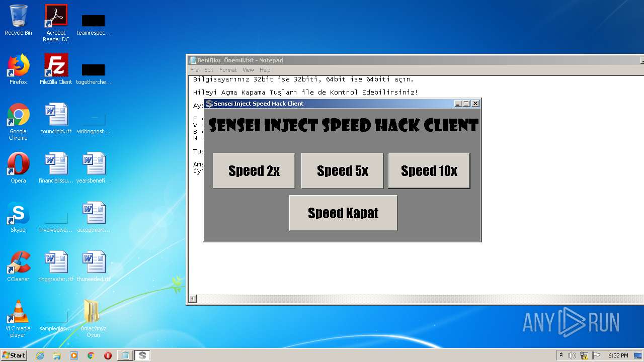Maximize Sensei Inject Speed Hack Client

(x=466, y=104)
